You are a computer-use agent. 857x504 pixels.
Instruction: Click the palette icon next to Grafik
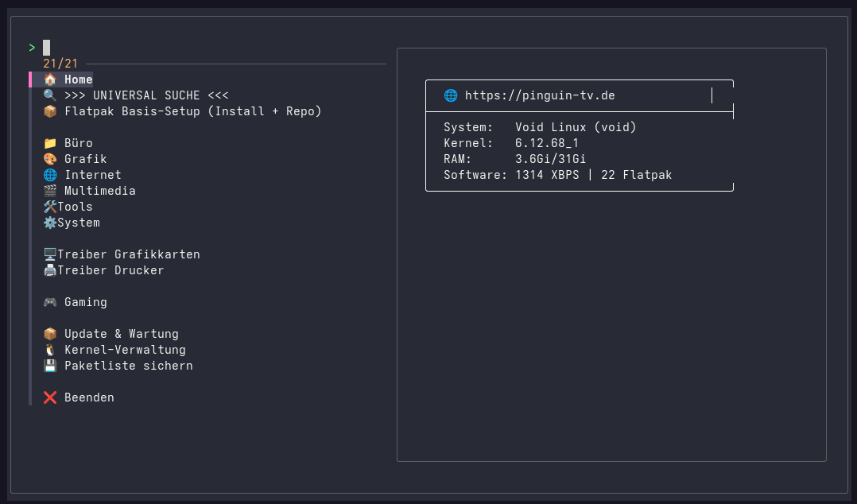[x=49, y=158]
